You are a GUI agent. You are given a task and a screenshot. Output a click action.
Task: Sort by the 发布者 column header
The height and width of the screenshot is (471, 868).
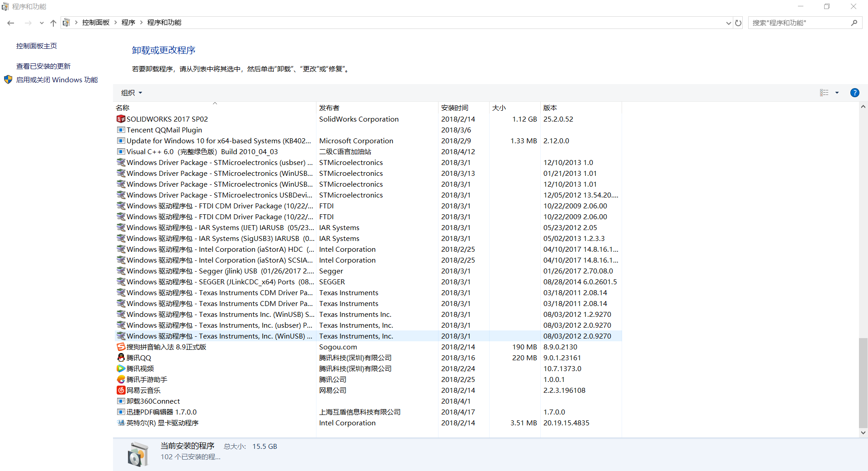(377, 108)
